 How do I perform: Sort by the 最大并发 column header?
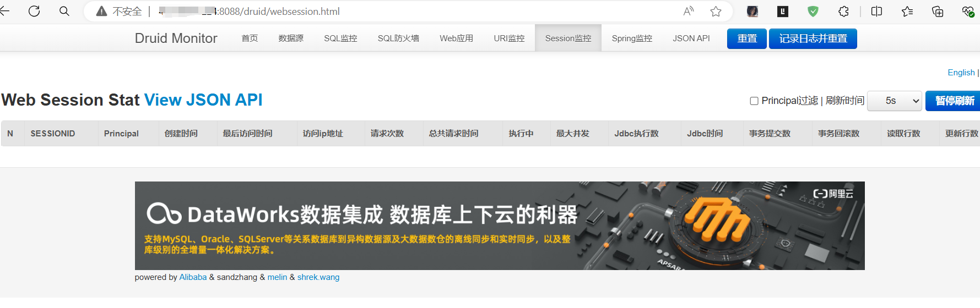coord(580,134)
